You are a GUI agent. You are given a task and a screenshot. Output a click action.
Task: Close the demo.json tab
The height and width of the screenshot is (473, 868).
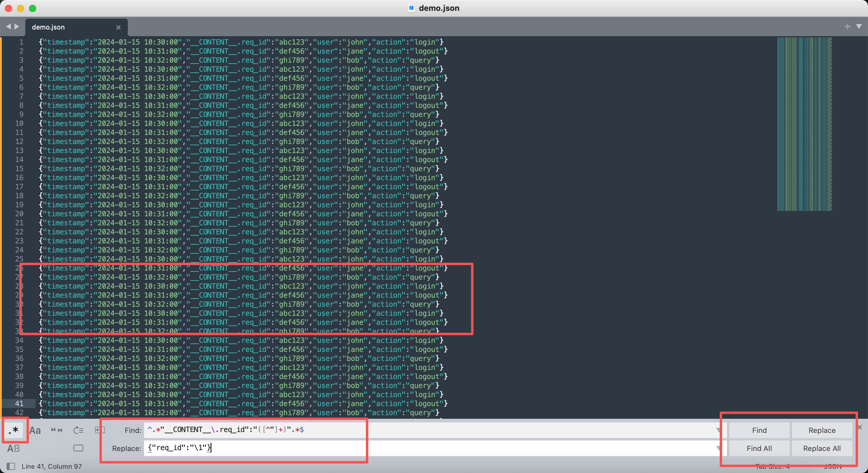tap(118, 27)
